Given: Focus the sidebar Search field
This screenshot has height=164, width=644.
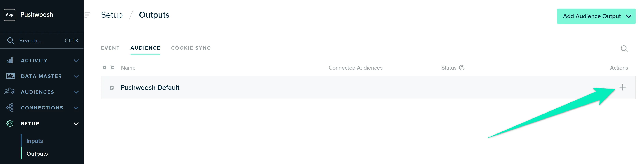Looking at the screenshot, I should 40,41.
